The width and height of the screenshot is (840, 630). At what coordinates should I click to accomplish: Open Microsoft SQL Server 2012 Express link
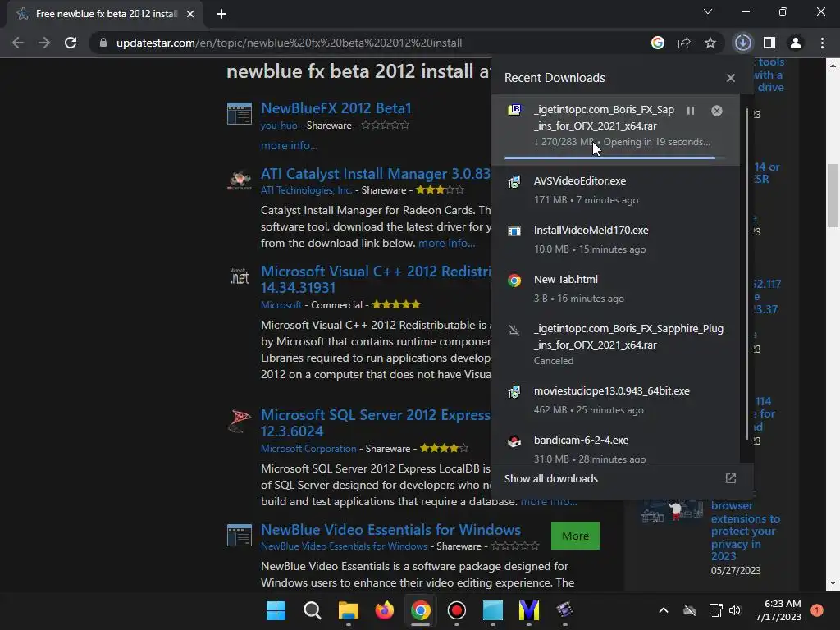(x=376, y=423)
